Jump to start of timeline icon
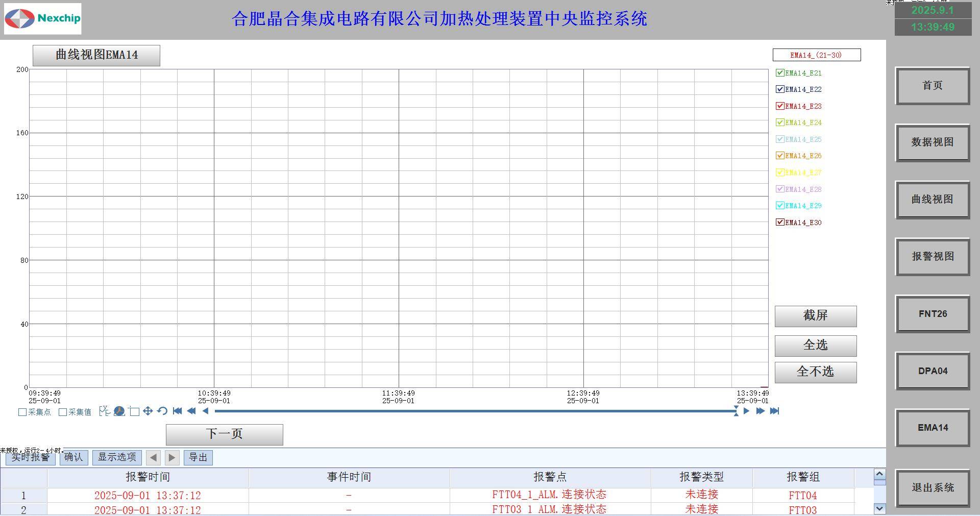Image resolution: width=980 pixels, height=516 pixels. tap(177, 411)
